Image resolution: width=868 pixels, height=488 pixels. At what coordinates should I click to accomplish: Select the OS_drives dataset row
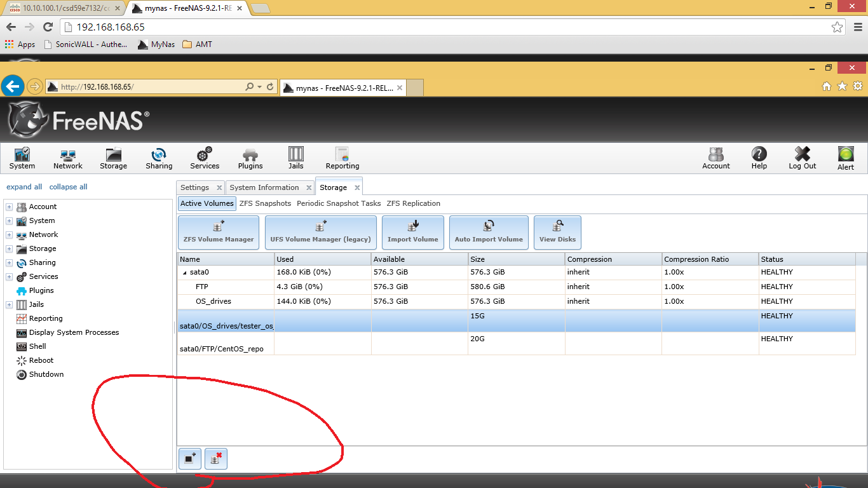coord(516,301)
